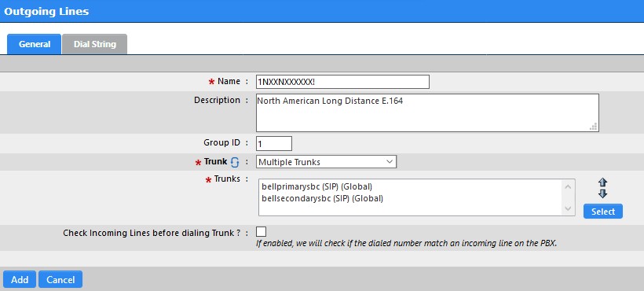Click the Group ID label
Image resolution: width=644 pixels, height=291 pixels.
pyautogui.click(x=221, y=142)
